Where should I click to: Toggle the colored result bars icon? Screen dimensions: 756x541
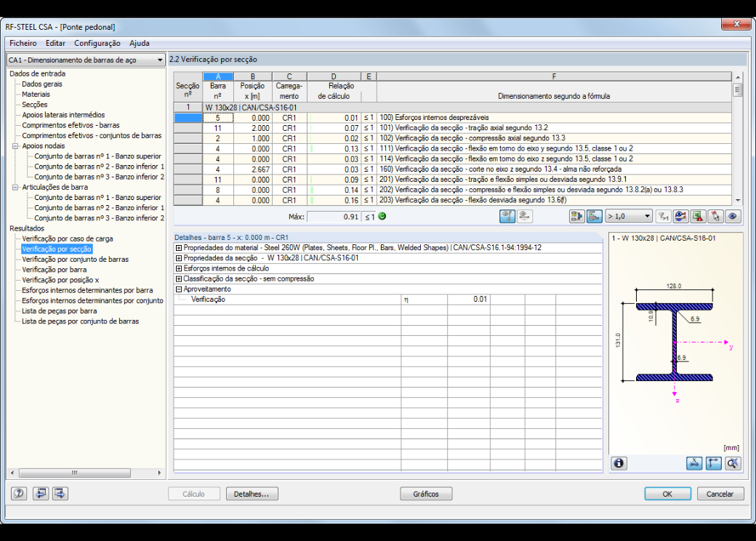click(594, 217)
